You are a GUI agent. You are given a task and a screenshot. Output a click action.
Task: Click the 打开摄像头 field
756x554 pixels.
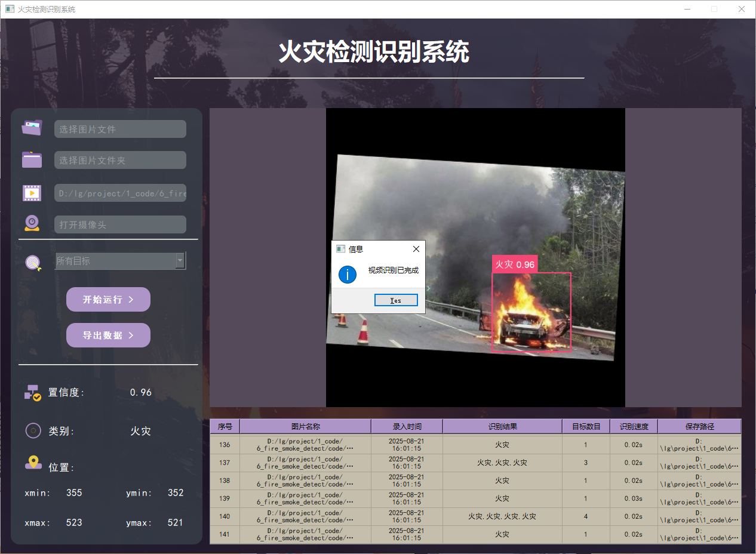[x=120, y=224]
